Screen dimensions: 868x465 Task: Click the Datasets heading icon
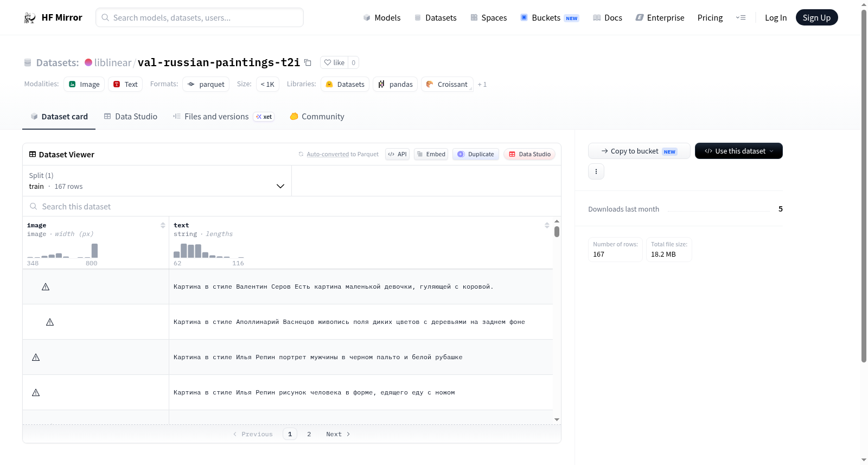click(28, 62)
